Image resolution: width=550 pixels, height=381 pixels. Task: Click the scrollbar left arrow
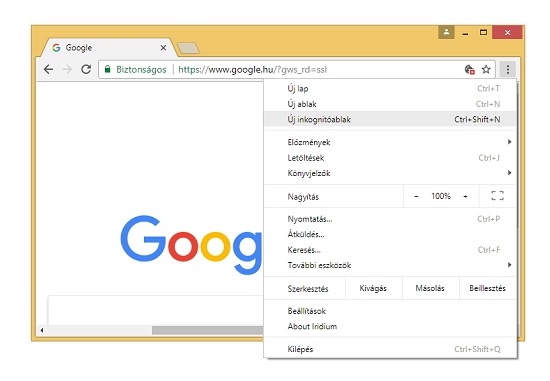click(x=42, y=330)
